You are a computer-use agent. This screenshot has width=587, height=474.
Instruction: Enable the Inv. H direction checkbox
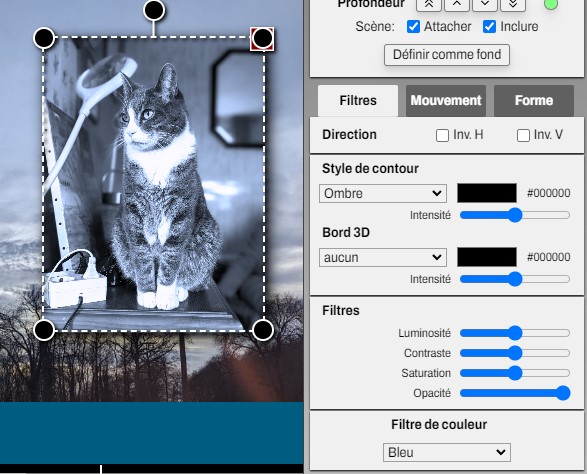[442, 135]
